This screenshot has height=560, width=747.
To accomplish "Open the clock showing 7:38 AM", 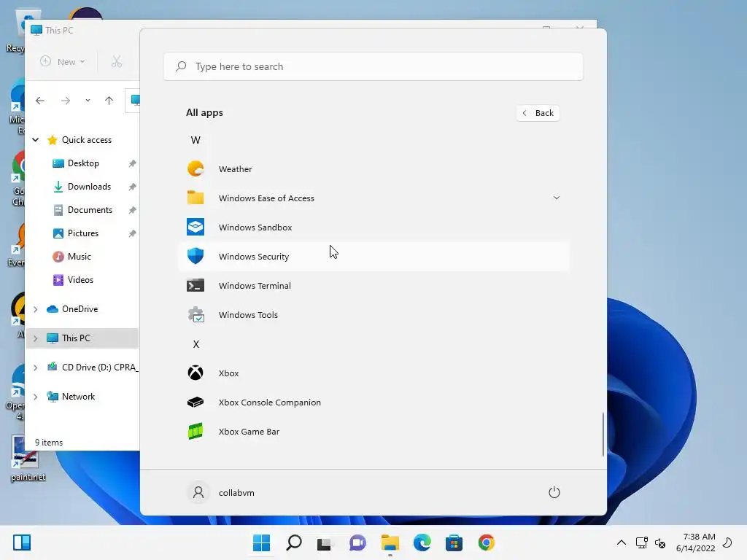I will pyautogui.click(x=695, y=542).
